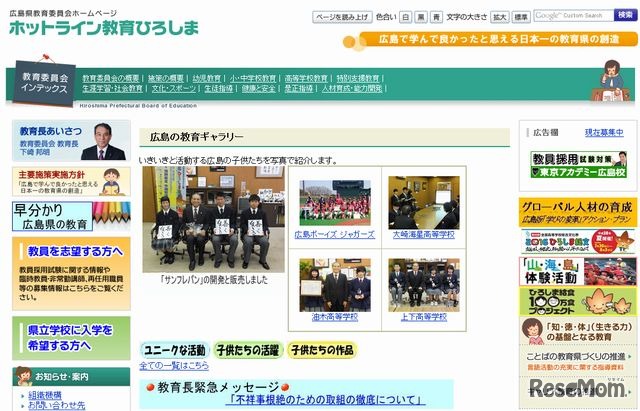640x411 pixels.
Task: Open the 教育委員会インデックス signboard
Action: pos(44,82)
